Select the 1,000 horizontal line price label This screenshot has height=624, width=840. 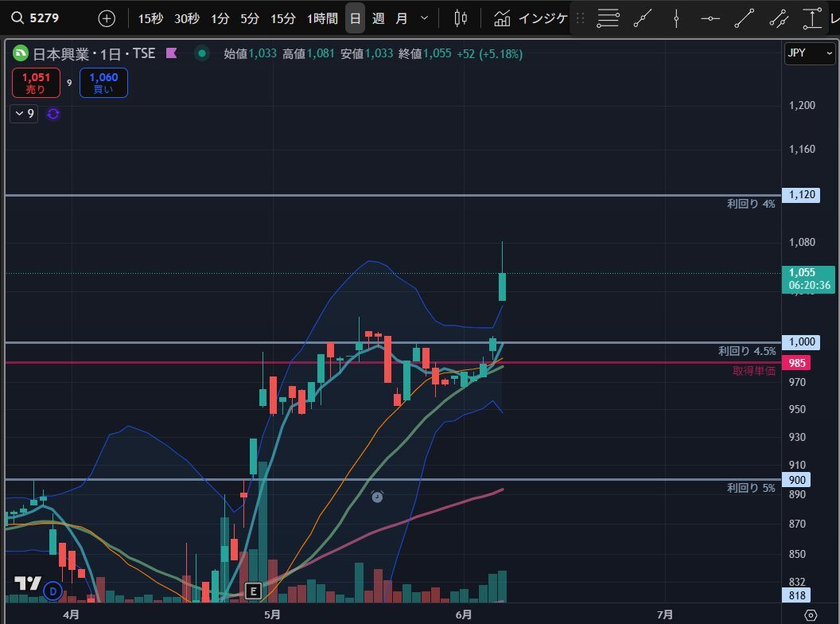[x=801, y=342]
